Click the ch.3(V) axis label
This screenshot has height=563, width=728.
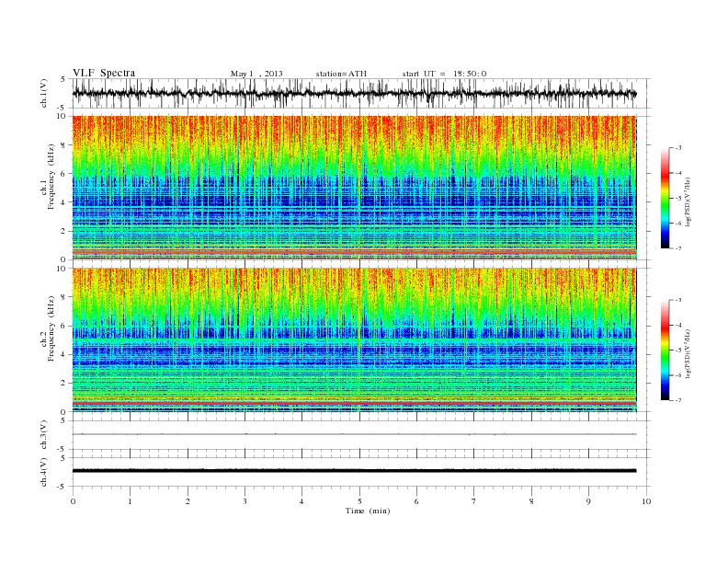(43, 435)
